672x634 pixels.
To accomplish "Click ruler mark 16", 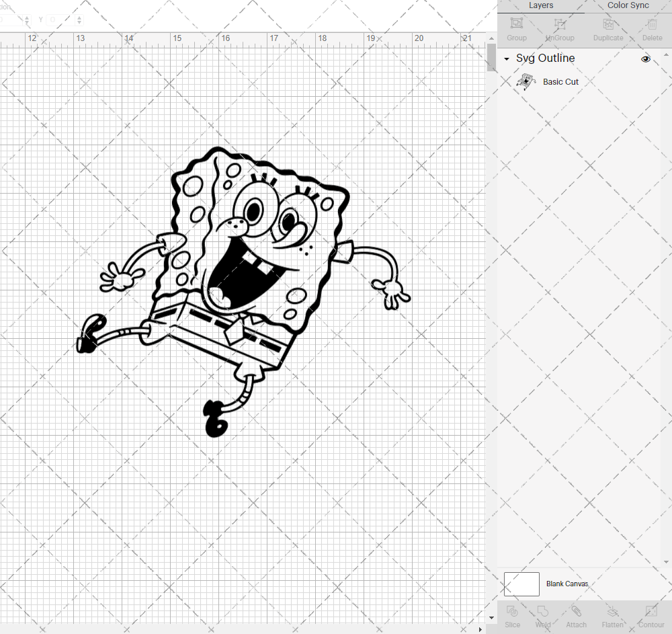I will [x=225, y=38].
